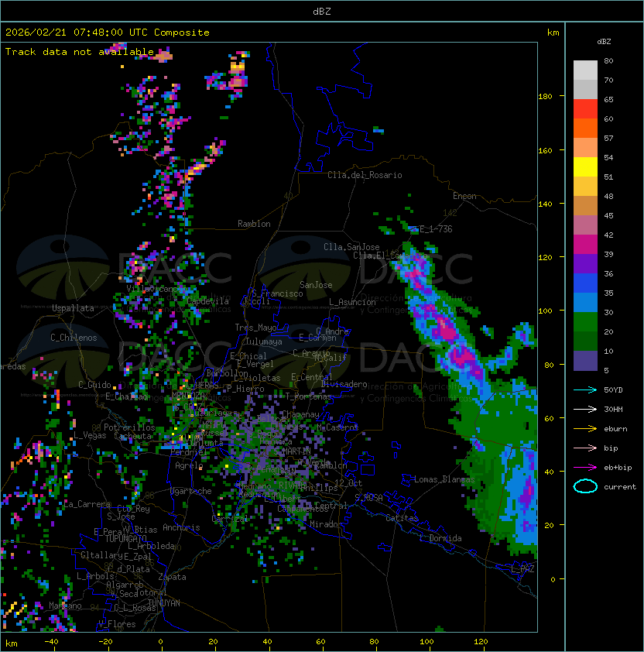Image resolution: width=644 pixels, height=652 pixels.
Task: Click the 'dBZ' title at top center
Action: coord(322,11)
